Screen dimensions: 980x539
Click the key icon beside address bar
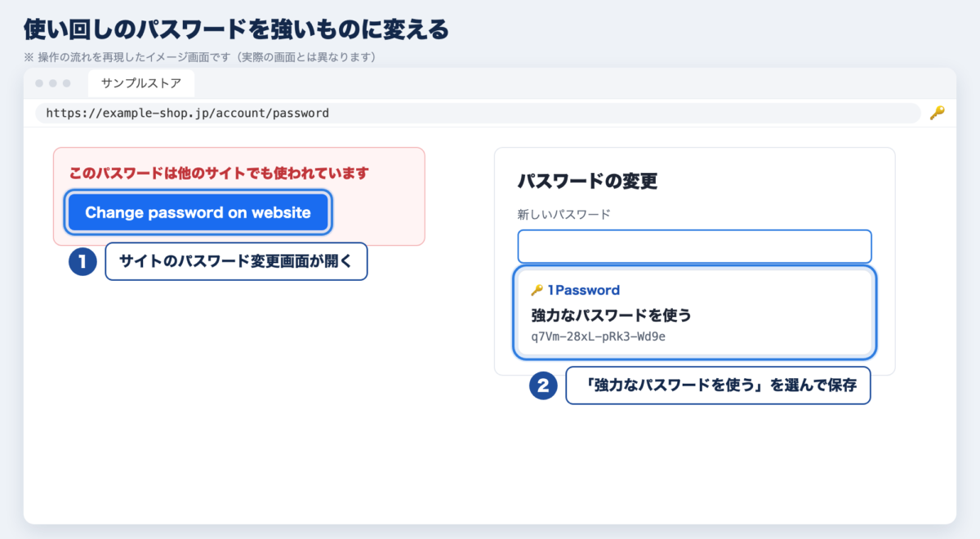coord(938,113)
